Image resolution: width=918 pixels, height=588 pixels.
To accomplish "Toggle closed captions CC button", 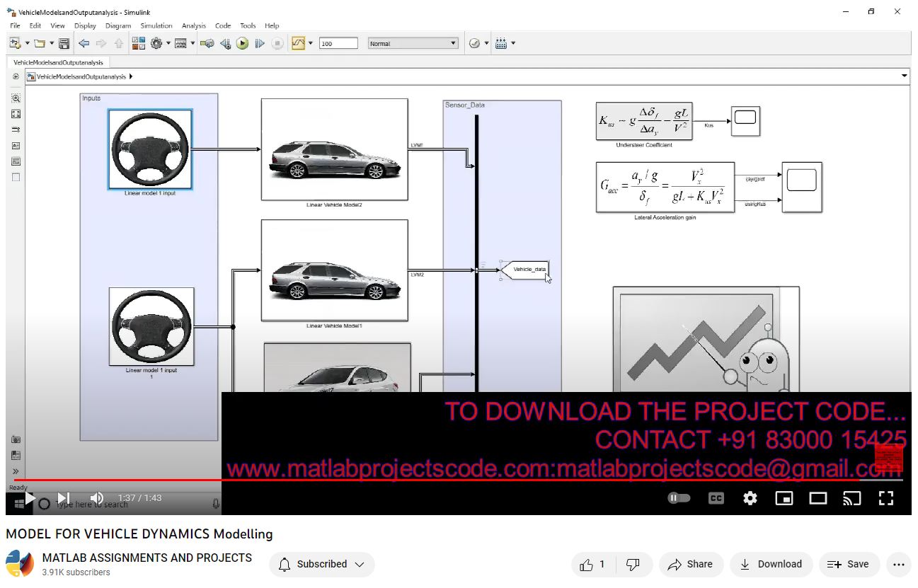I will (x=716, y=498).
